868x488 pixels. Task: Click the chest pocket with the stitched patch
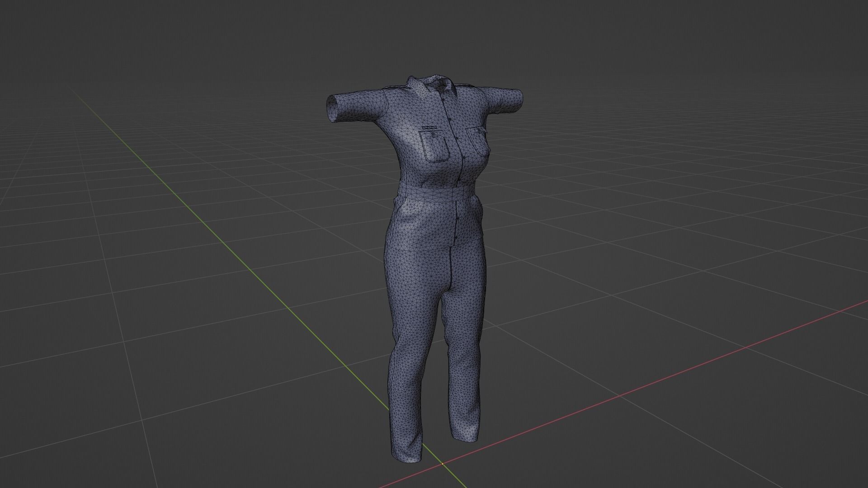[x=434, y=145]
